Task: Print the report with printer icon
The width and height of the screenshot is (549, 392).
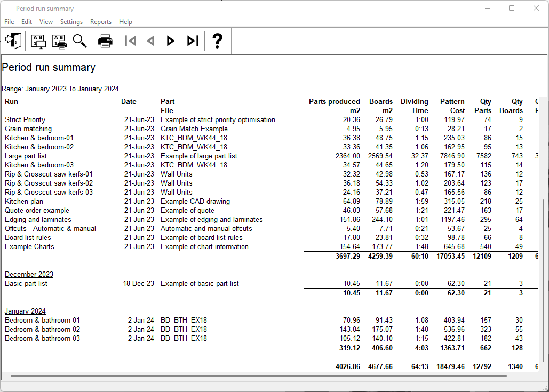Action: pyautogui.click(x=105, y=41)
